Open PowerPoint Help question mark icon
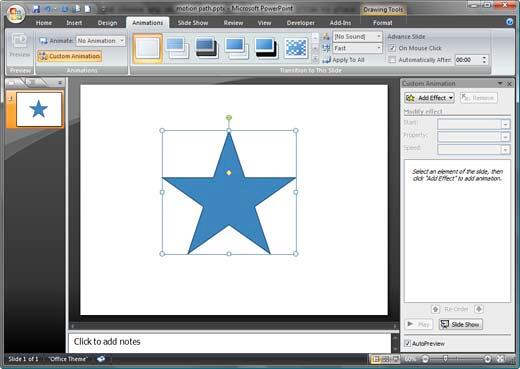This screenshot has width=520, height=369. pyautogui.click(x=509, y=22)
